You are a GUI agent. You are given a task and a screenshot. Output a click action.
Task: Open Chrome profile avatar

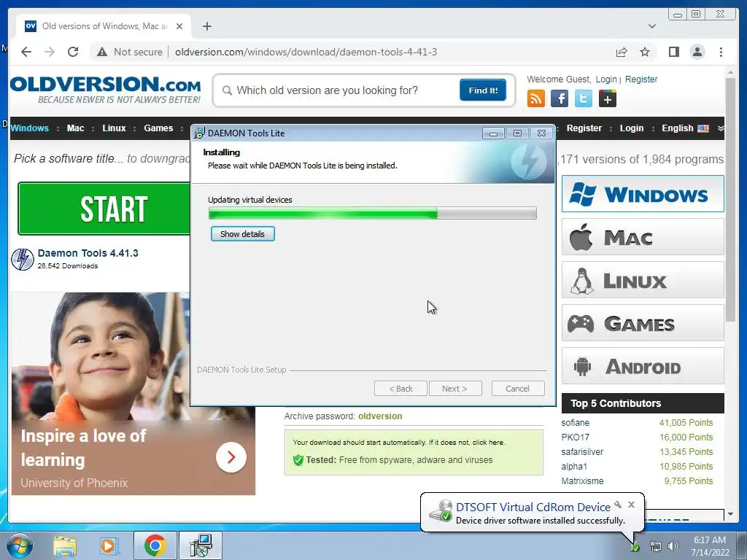click(697, 52)
